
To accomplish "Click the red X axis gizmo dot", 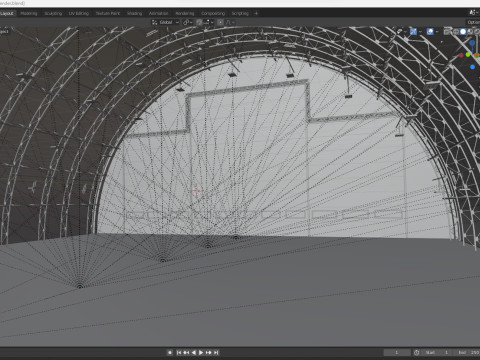I will (x=461, y=55).
